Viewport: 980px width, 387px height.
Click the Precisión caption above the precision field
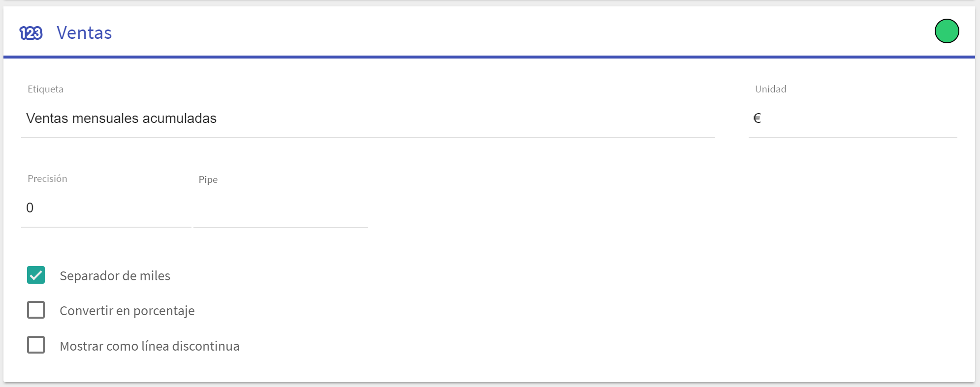[47, 179]
